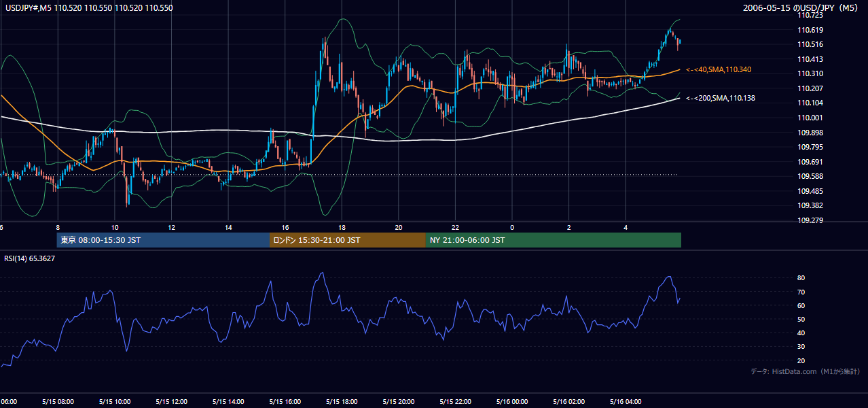This screenshot has height=408, width=868.
Task: Click price axis label 110.207
Action: 810,88
